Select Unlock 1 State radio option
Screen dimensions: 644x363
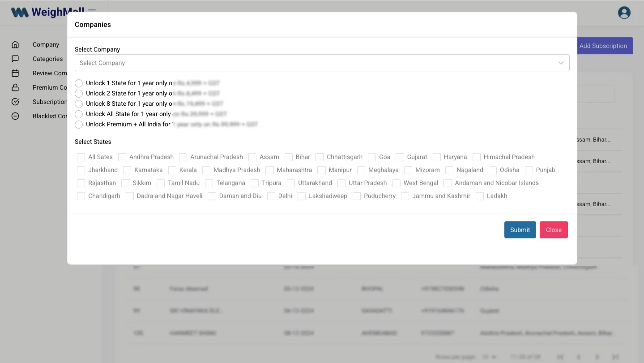tap(79, 83)
